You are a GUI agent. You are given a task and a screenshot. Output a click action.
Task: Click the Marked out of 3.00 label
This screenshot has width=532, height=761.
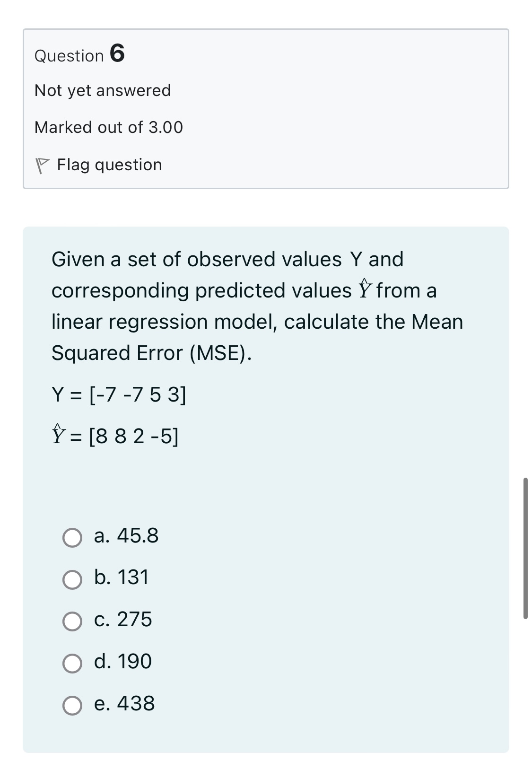107,127
